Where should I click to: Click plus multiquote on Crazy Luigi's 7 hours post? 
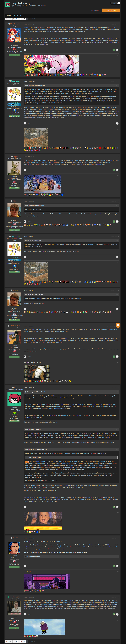(x=25, y=257)
